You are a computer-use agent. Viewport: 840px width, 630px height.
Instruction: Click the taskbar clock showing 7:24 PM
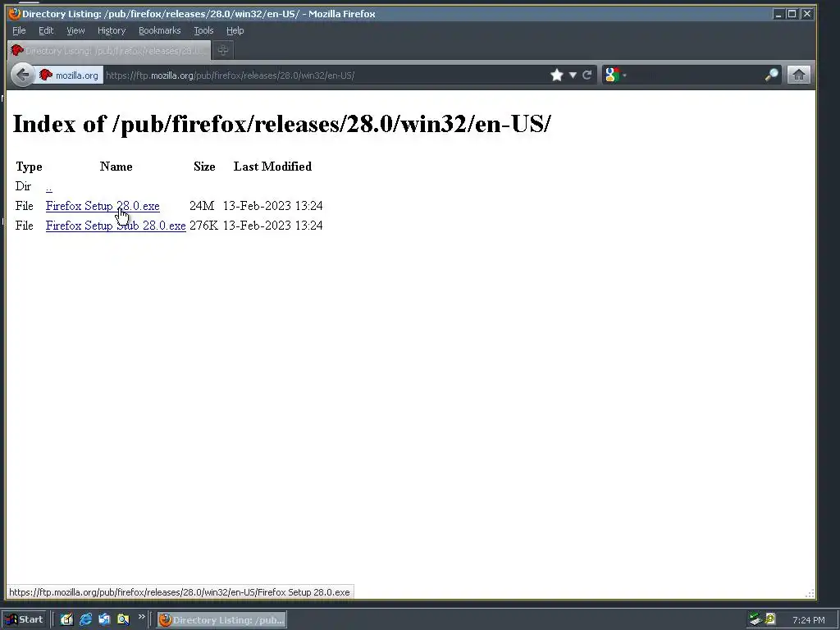[808, 620]
